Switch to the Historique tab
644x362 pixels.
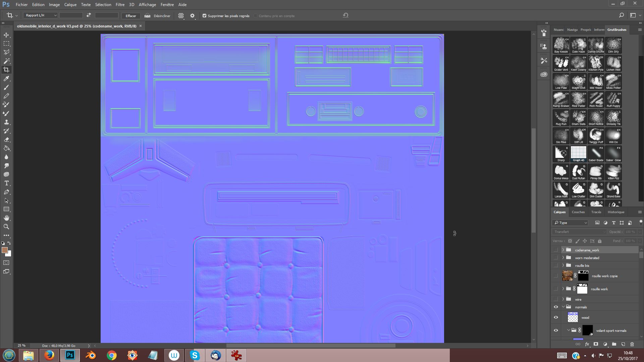tap(616, 212)
